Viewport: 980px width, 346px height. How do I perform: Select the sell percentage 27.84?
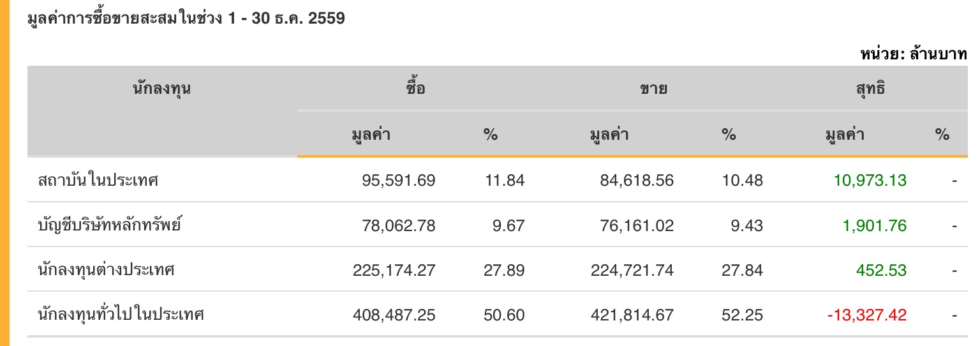(x=742, y=270)
